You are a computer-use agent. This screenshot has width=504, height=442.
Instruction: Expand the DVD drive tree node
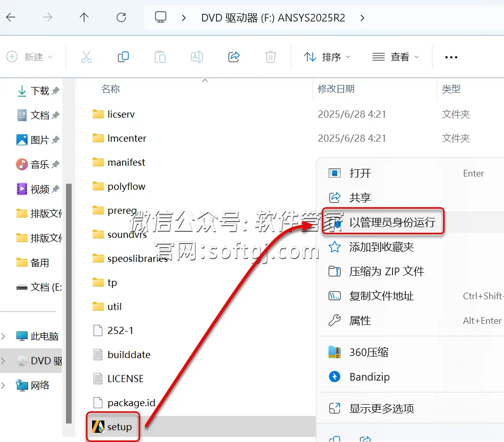3,361
